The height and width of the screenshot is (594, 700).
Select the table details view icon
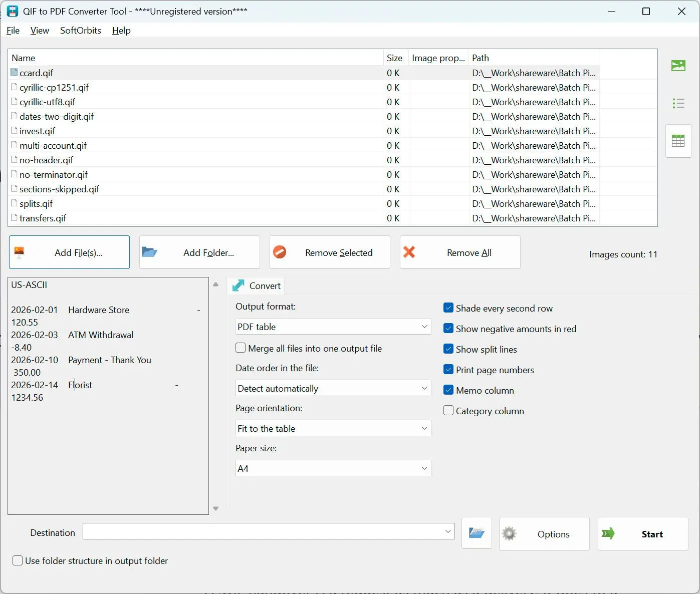coord(678,141)
